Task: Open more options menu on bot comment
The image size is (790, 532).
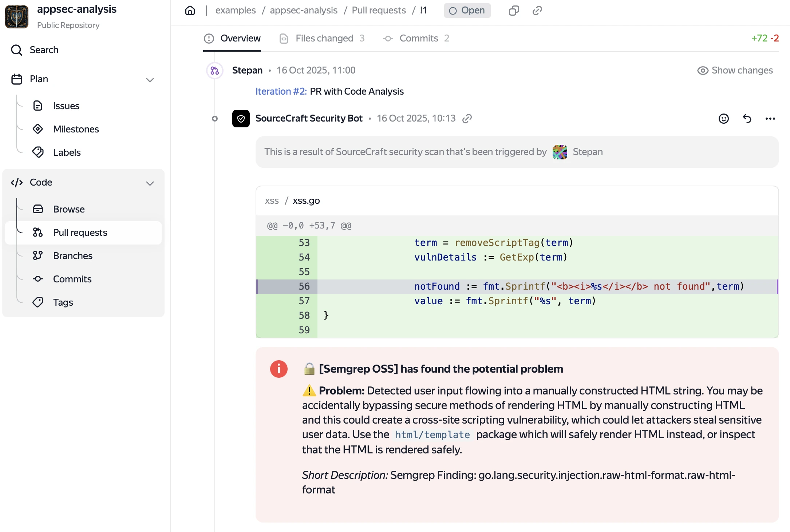Action: click(770, 119)
